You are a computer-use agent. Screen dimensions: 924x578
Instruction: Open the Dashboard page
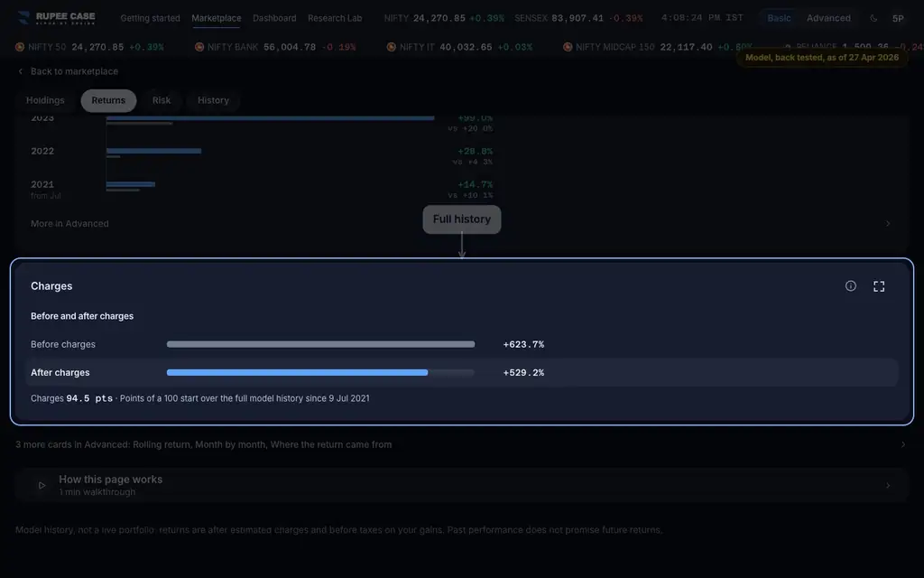point(274,18)
